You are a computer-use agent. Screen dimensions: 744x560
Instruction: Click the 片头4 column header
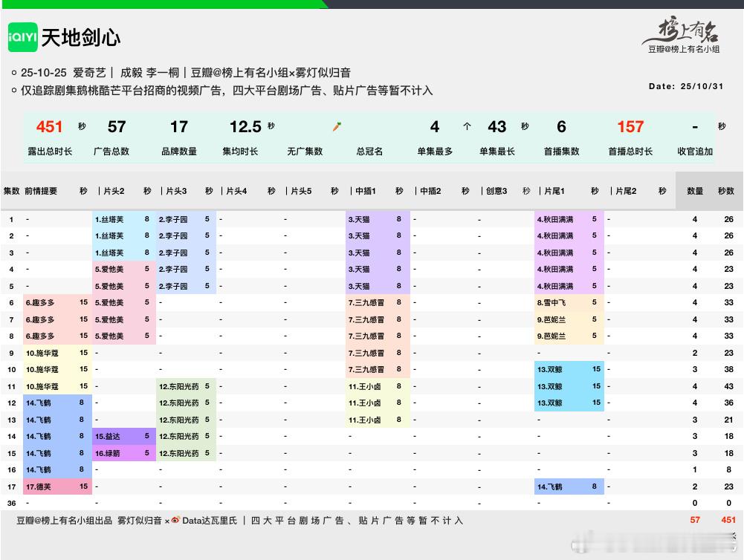[x=236, y=191]
